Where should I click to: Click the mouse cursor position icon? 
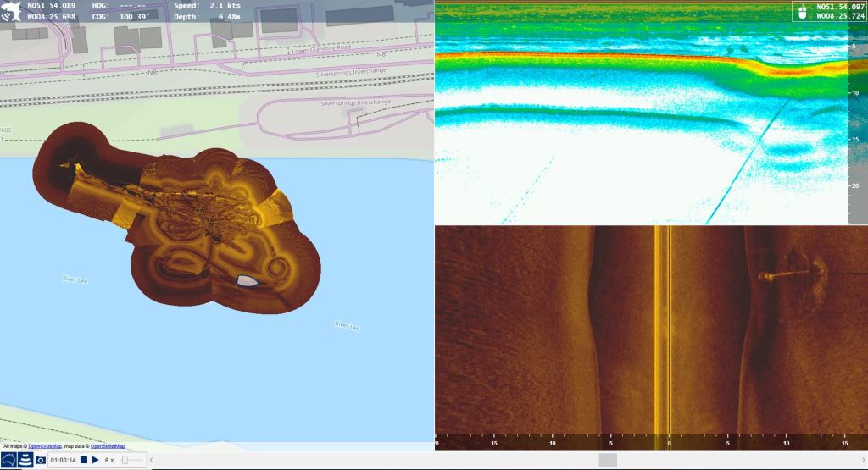(802, 11)
